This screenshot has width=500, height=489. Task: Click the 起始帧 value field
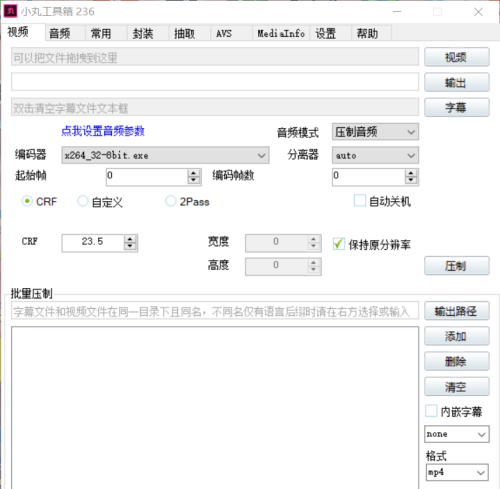pos(147,177)
